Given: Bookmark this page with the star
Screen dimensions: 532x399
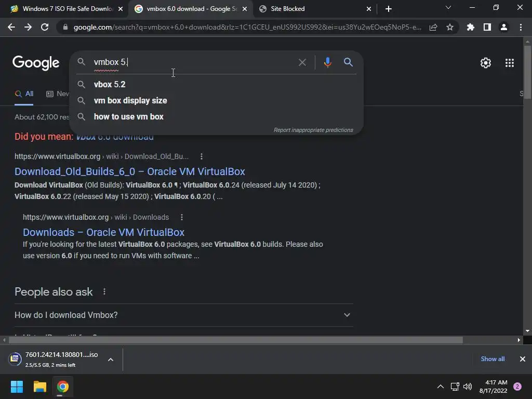Looking at the screenshot, I should tap(450, 27).
